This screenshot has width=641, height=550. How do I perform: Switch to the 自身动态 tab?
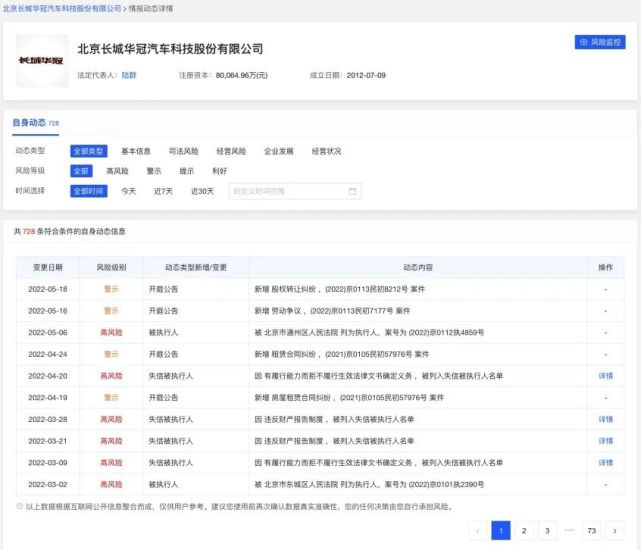36,123
